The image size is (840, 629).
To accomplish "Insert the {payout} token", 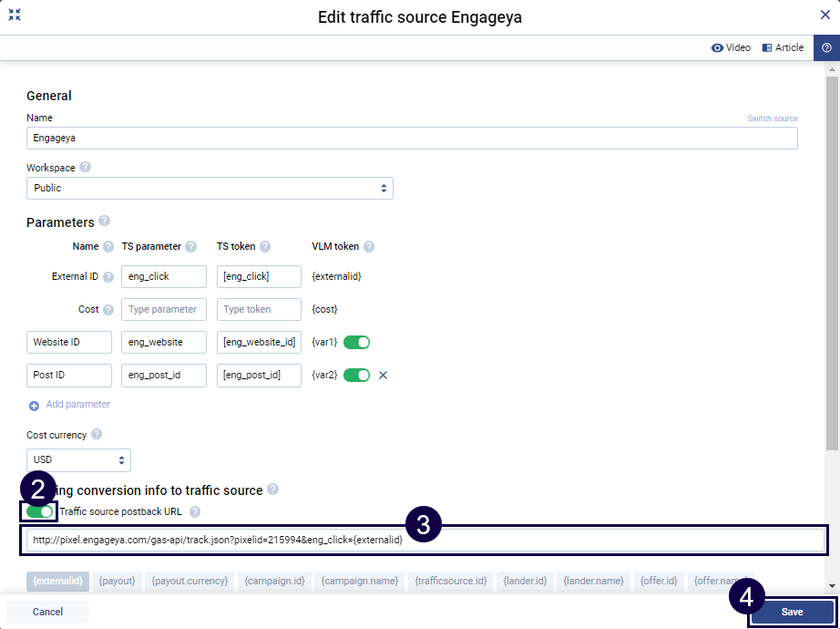I will coord(116,580).
